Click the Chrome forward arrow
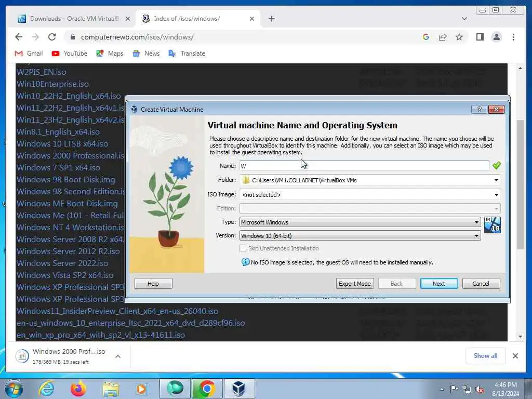This screenshot has width=532, height=399. [x=35, y=37]
